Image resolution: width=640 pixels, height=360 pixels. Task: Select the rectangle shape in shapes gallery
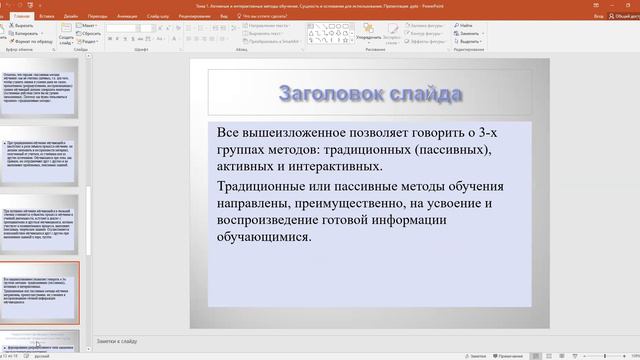331,27
